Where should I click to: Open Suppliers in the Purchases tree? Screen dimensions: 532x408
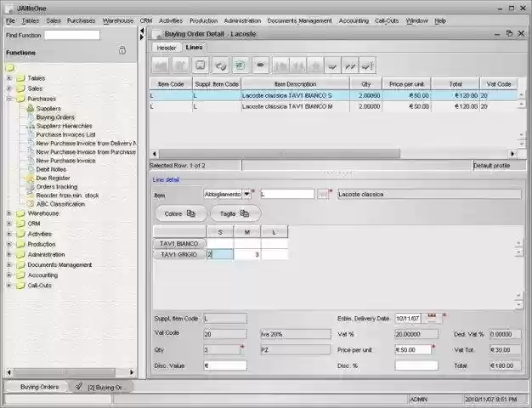48,108
